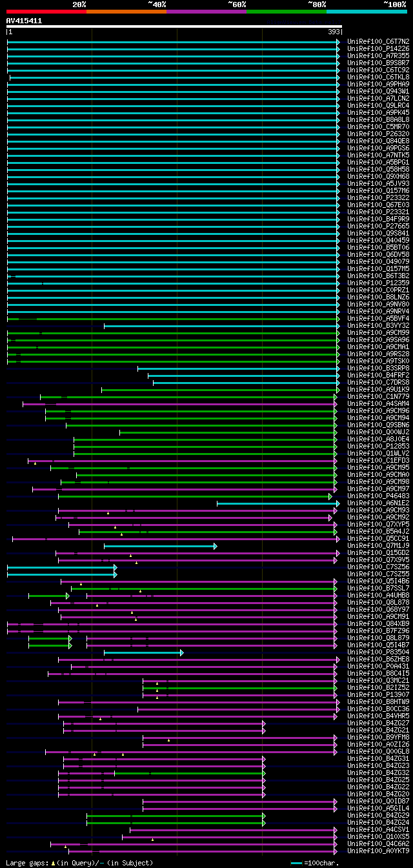Open hit UniRef100_Q9LRC4
The height and width of the screenshot is (868, 413).
(x=378, y=105)
